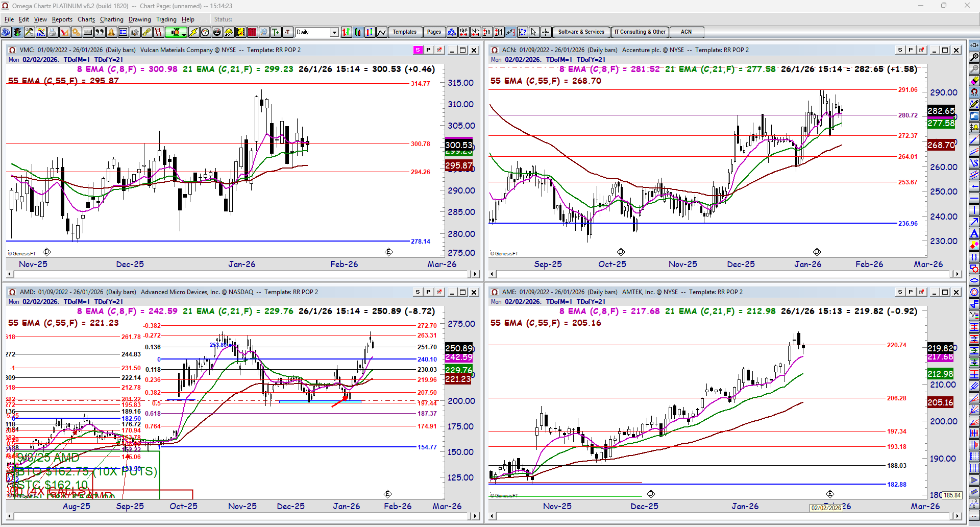980x527 pixels.
Task: Click the ACN toolbar button
Action: [x=687, y=32]
